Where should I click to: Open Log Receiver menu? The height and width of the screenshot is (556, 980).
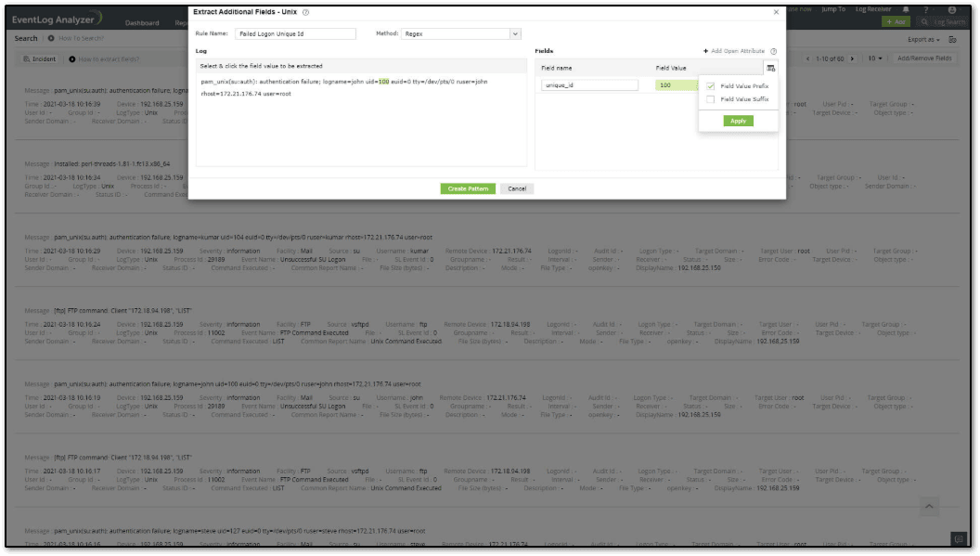pyautogui.click(x=873, y=9)
